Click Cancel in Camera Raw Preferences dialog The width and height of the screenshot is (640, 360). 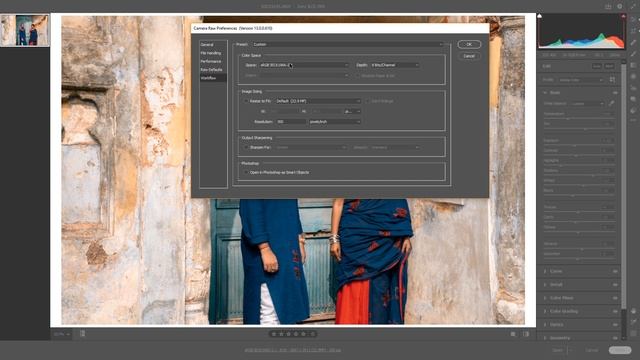[x=469, y=56]
